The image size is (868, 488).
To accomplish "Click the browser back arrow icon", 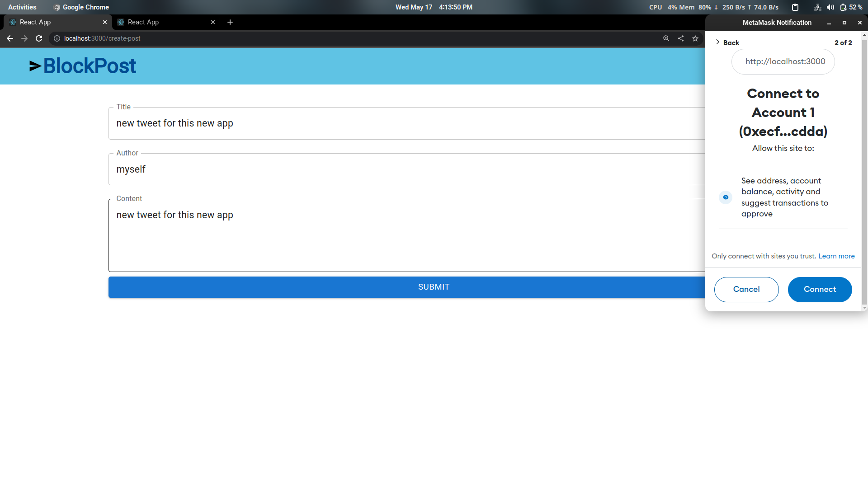I will 10,38.
